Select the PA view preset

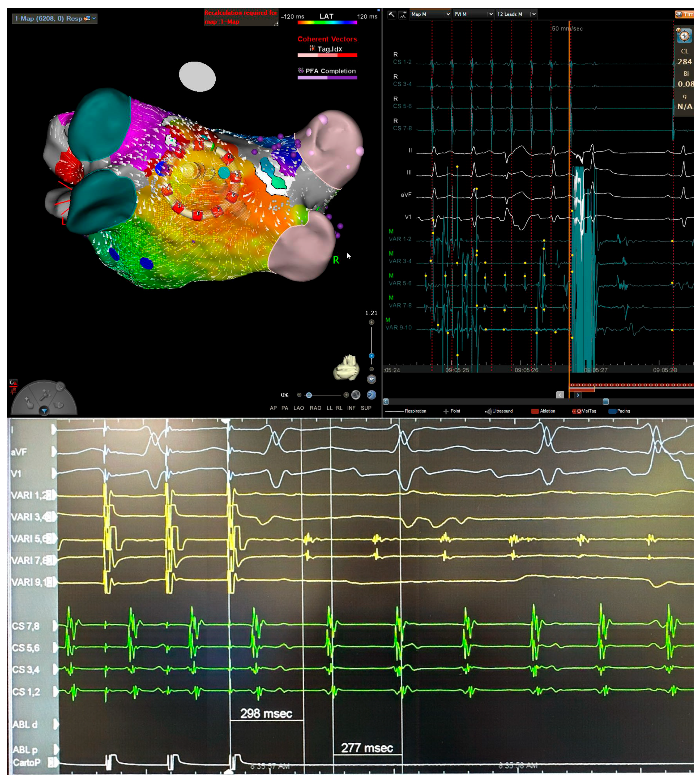point(285,408)
